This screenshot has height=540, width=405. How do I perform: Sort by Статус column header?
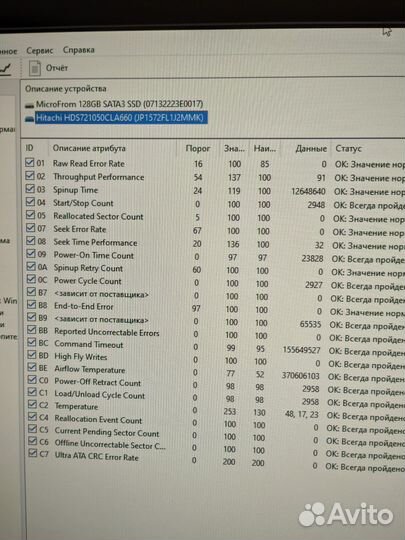[x=348, y=149]
